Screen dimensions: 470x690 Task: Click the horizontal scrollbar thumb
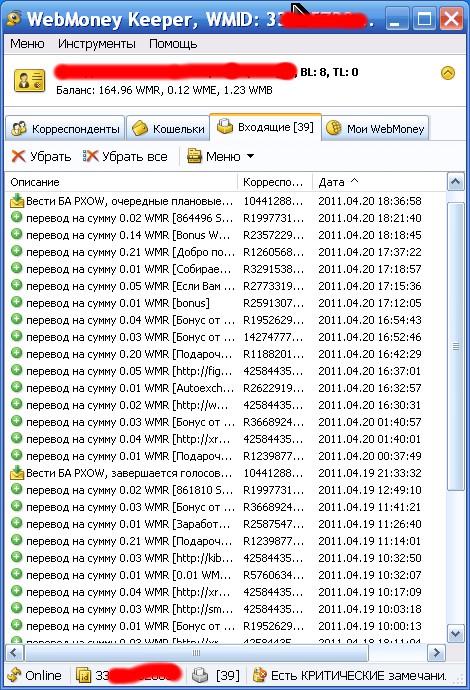(197, 652)
